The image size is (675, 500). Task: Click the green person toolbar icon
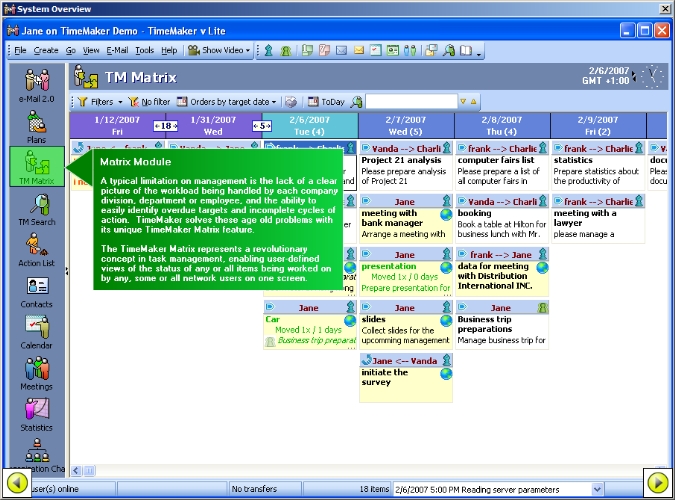[x=285, y=51]
